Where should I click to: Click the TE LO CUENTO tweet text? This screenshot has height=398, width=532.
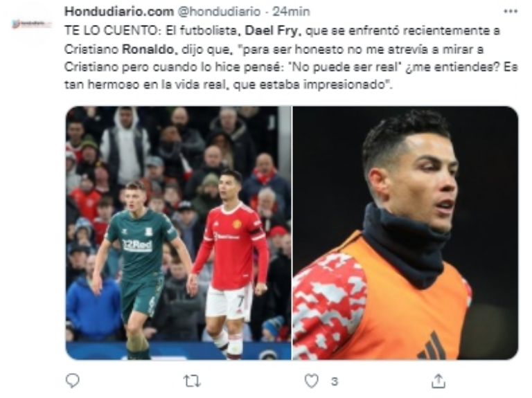coord(291,57)
